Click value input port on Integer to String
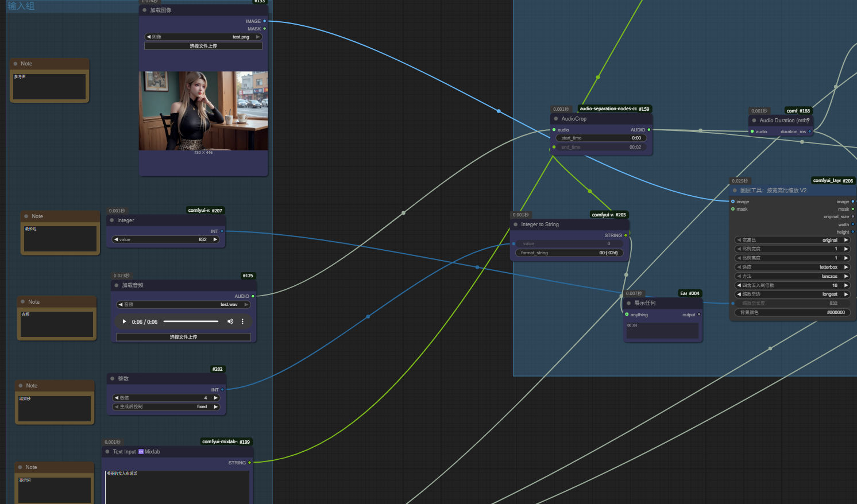857x504 pixels. click(514, 243)
